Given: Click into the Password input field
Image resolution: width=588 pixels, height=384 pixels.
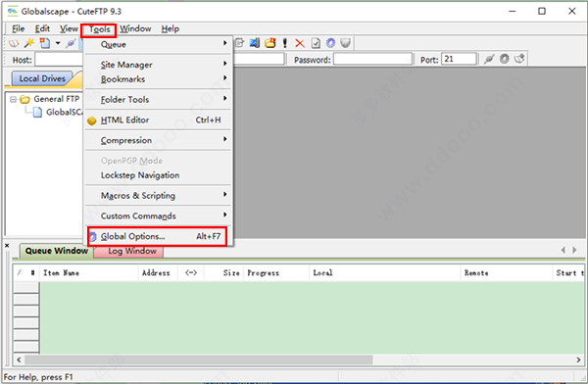Looking at the screenshot, I should (373, 59).
